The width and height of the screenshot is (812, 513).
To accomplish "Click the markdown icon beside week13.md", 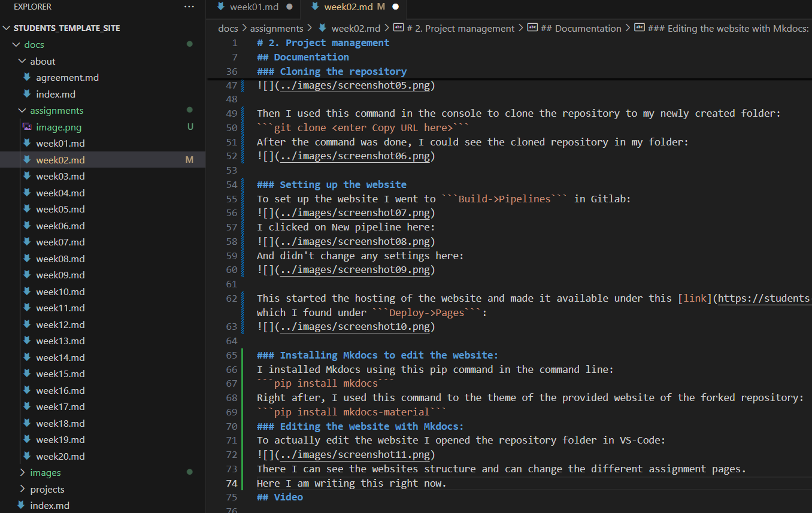I will [27, 341].
